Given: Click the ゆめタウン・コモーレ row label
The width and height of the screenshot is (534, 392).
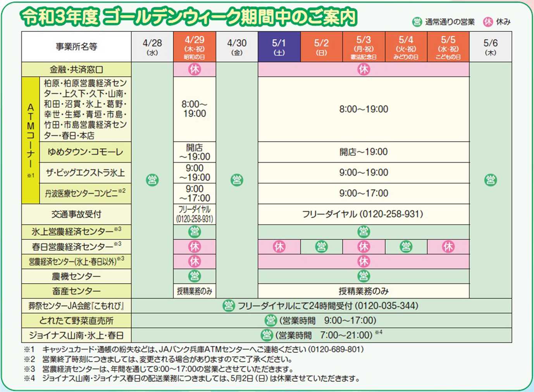Looking at the screenshot, I should pos(86,152).
